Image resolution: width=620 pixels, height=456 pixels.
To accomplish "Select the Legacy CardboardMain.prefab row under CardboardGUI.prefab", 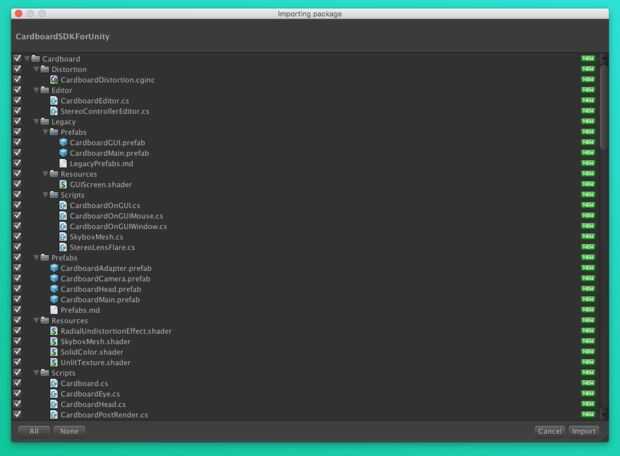I will tap(304, 153).
